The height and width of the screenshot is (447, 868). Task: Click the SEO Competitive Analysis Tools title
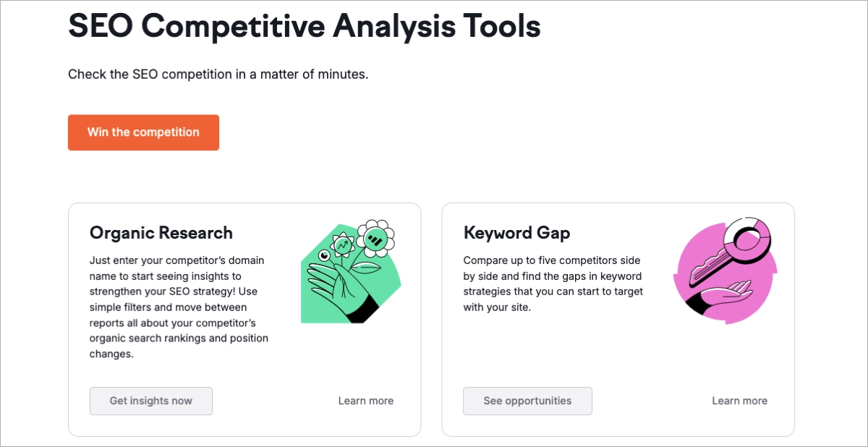point(304,26)
